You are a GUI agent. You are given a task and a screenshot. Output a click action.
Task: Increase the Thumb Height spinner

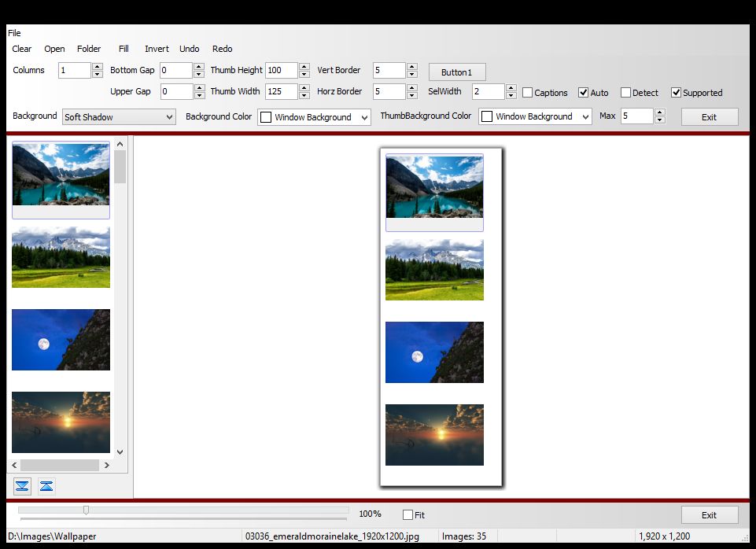click(304, 67)
